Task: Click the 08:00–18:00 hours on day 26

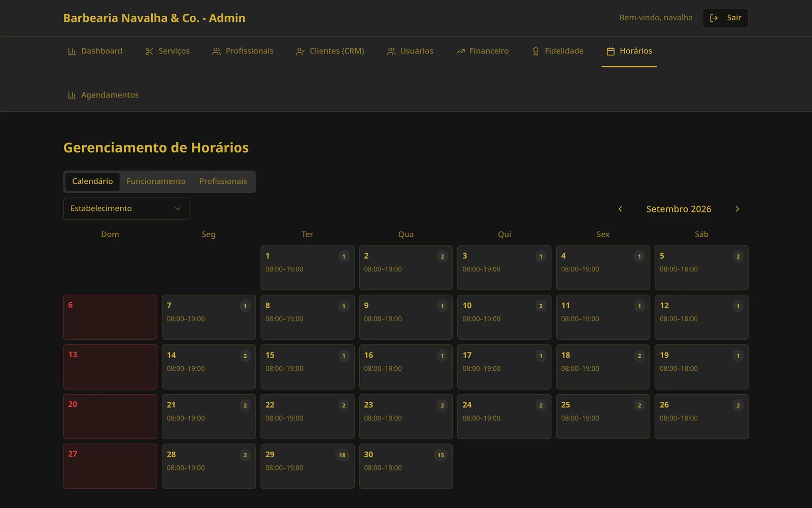Action: point(679,419)
